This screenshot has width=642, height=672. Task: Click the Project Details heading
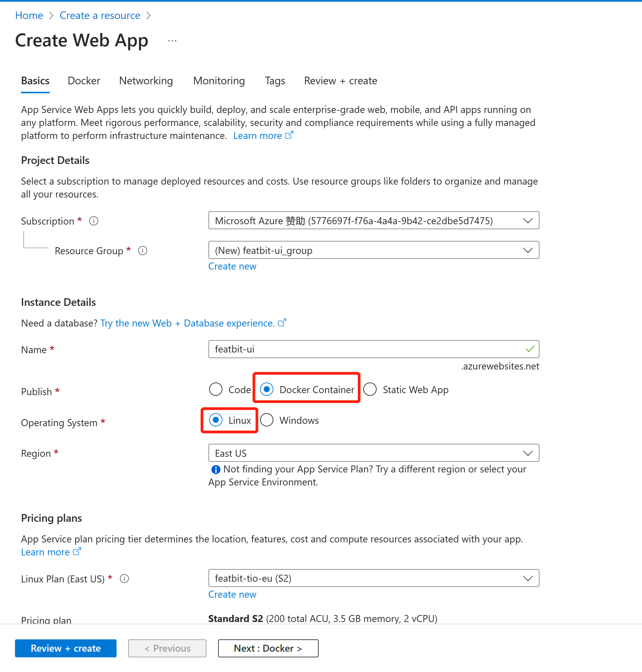tap(55, 160)
